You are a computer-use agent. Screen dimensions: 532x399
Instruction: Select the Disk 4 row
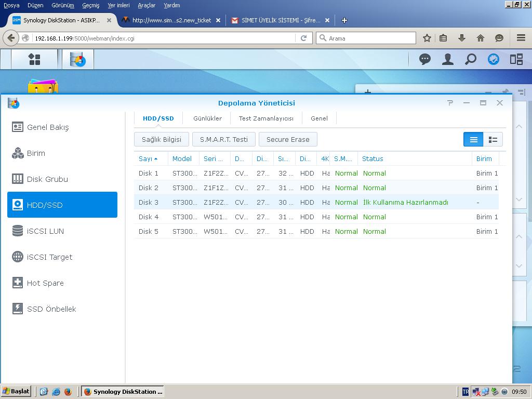tap(312, 217)
